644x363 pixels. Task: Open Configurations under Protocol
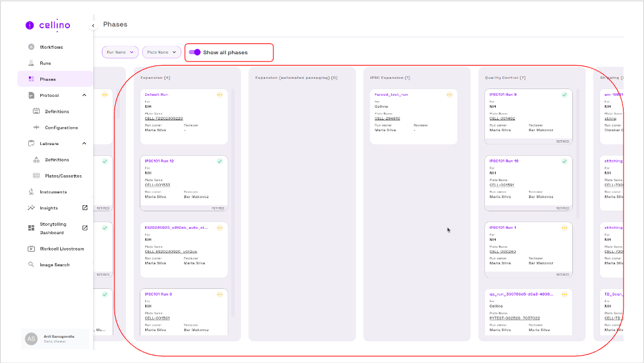pyautogui.click(x=61, y=128)
